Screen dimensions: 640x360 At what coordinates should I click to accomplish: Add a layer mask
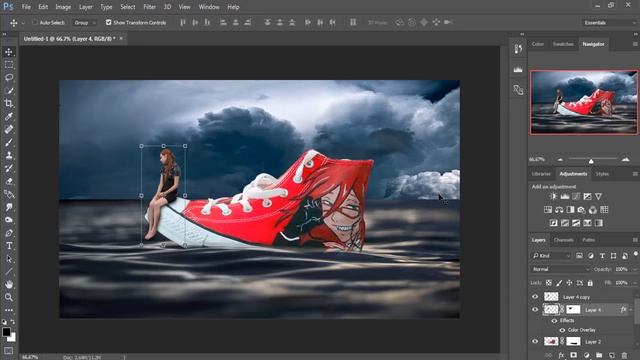point(573,356)
